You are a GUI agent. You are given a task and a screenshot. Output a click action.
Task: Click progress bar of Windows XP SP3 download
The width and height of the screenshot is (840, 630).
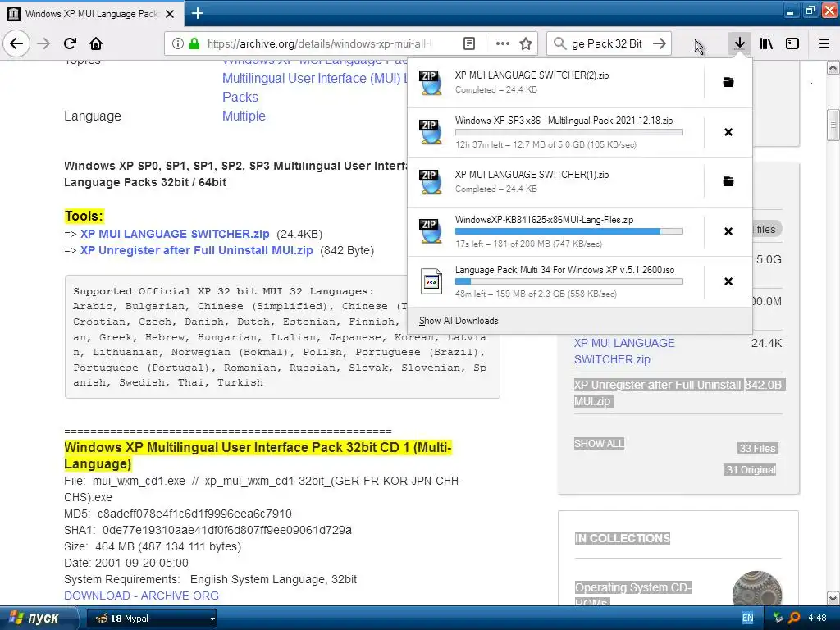[569, 132]
